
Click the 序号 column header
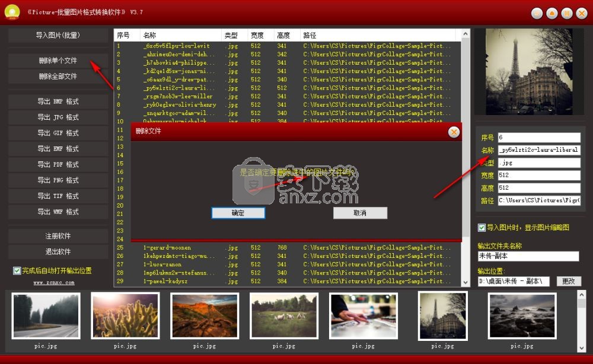pyautogui.click(x=127, y=35)
